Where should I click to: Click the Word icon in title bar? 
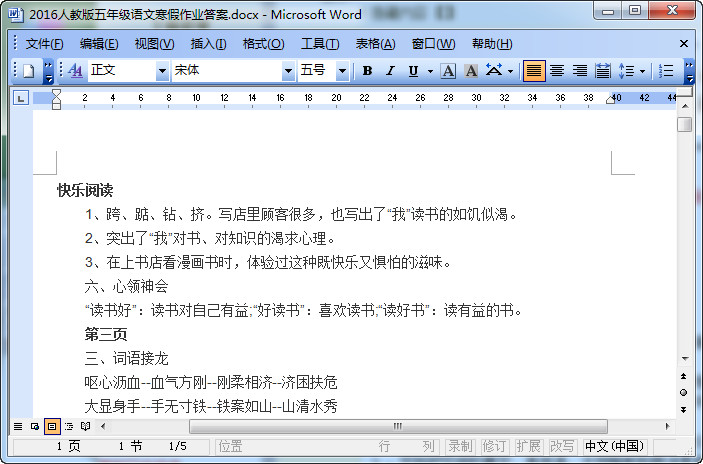click(x=16, y=15)
